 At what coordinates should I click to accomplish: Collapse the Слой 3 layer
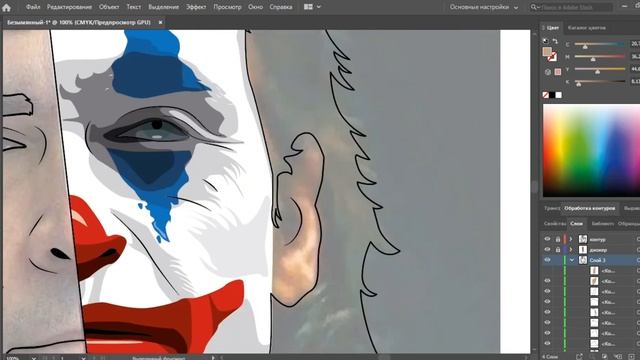(x=572, y=260)
